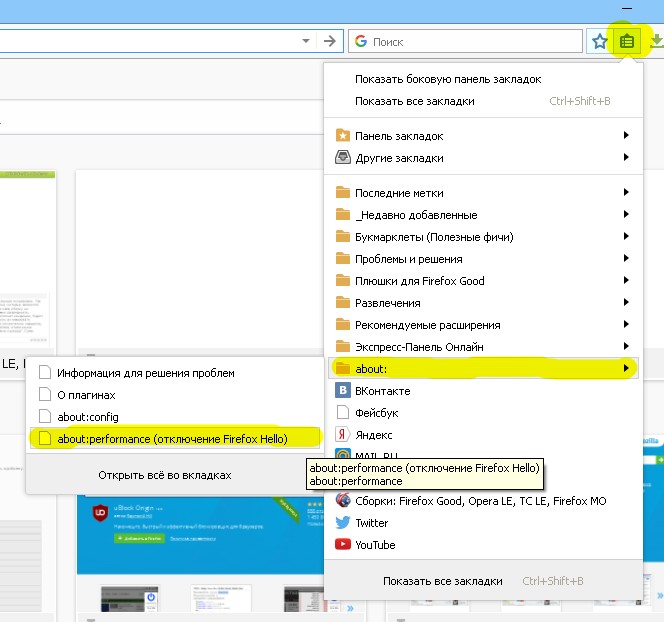664x622 pixels.
Task: Click the Плюшки для Firefox Good folder icon
Action: 343,280
